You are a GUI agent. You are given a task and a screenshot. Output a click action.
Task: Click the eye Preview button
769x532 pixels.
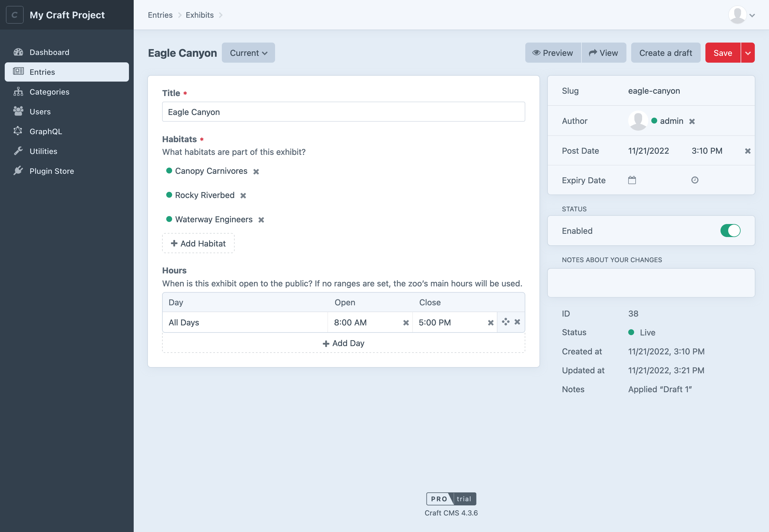[552, 53]
